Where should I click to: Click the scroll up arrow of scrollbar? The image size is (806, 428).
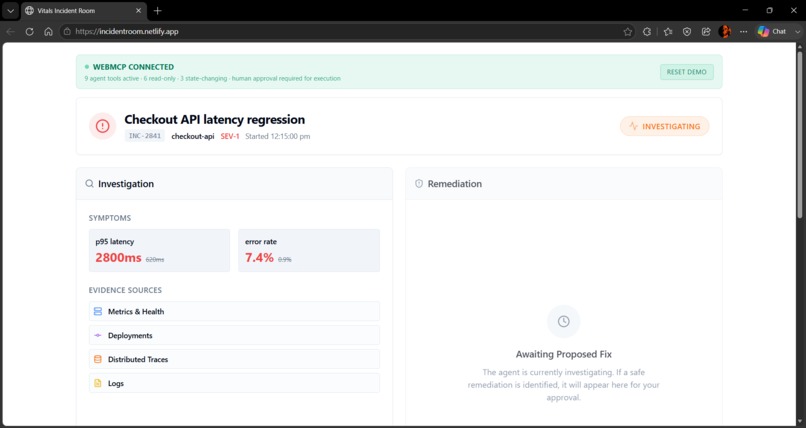coord(799,47)
